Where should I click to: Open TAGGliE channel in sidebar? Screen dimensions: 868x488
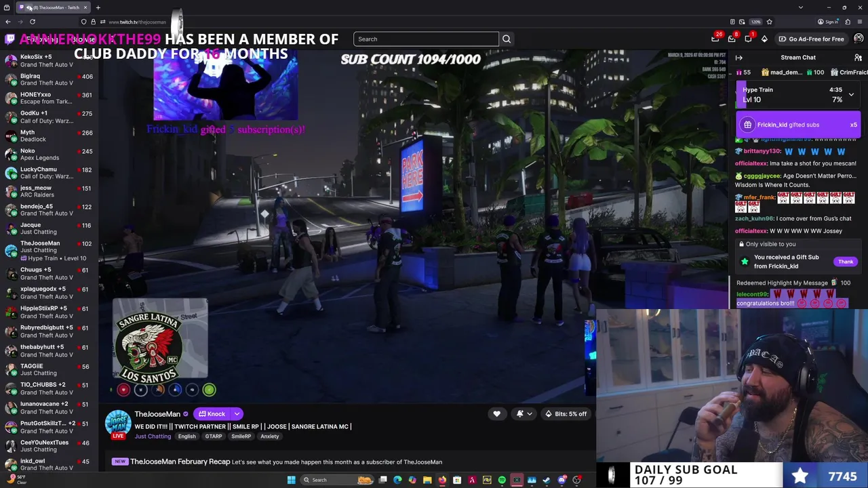point(49,369)
